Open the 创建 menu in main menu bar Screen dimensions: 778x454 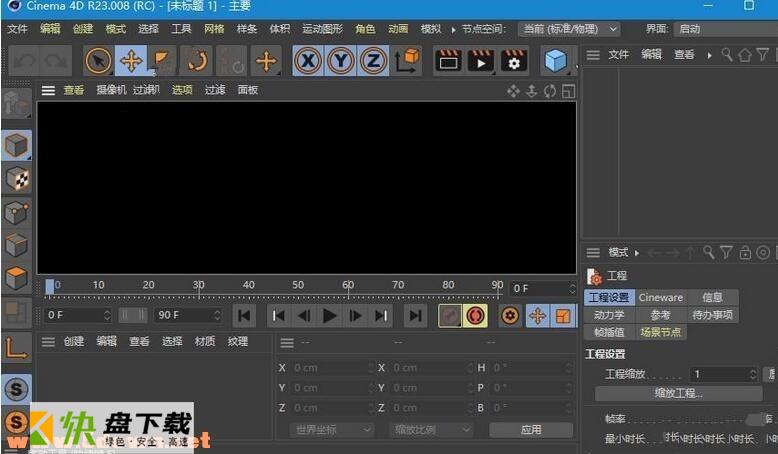(x=83, y=29)
